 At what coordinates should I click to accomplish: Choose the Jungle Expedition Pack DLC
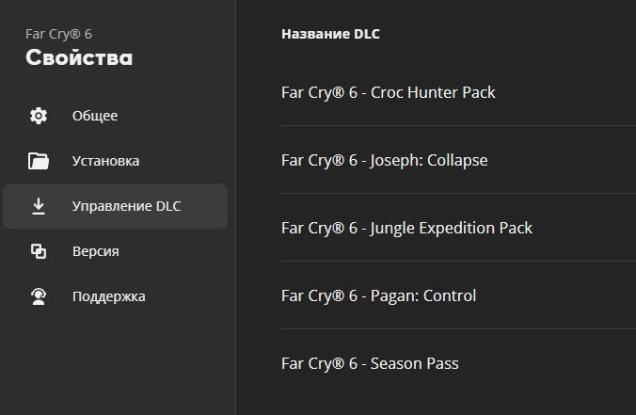pos(406,228)
